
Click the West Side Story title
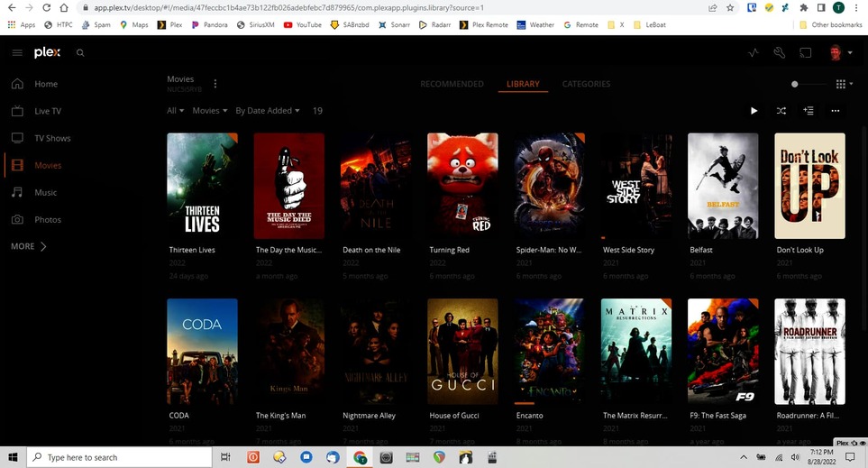pyautogui.click(x=628, y=250)
